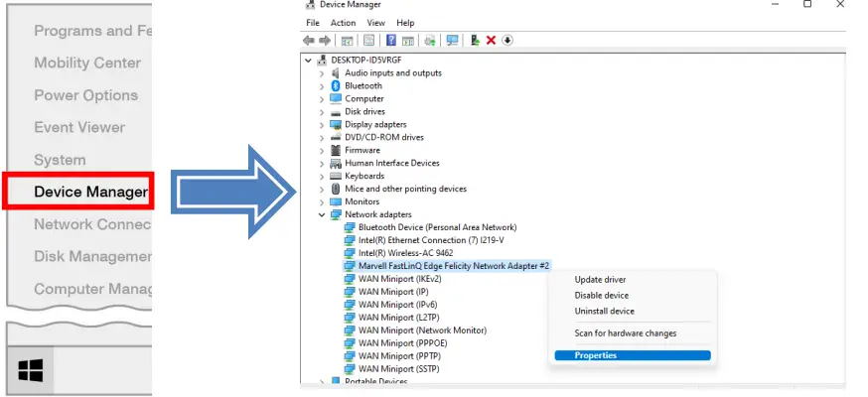Collapse the Network adapters chevron
Screen dimensions: 868x397
pos(322,214)
